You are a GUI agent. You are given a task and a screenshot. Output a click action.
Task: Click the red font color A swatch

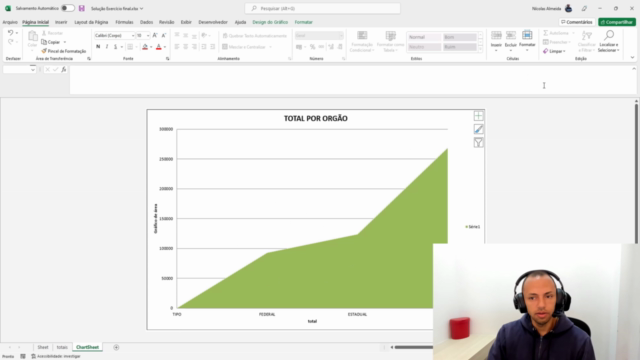tap(159, 47)
